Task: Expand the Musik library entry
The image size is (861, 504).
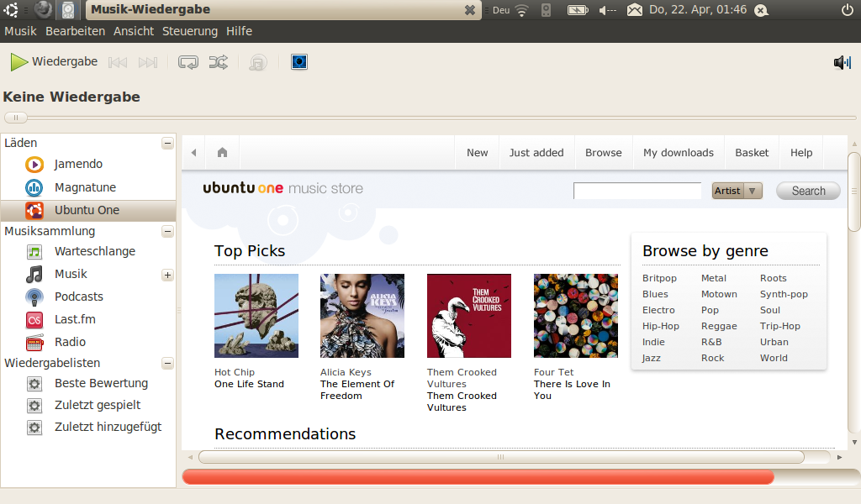Action: 167,275
